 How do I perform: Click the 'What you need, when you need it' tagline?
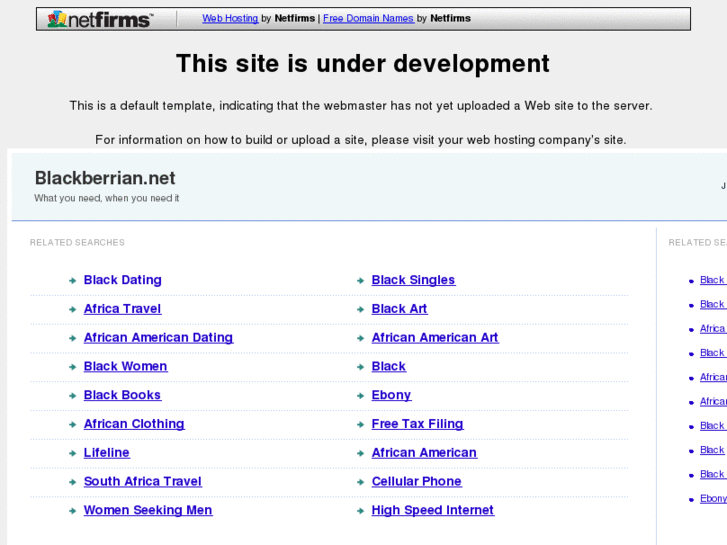(x=107, y=198)
